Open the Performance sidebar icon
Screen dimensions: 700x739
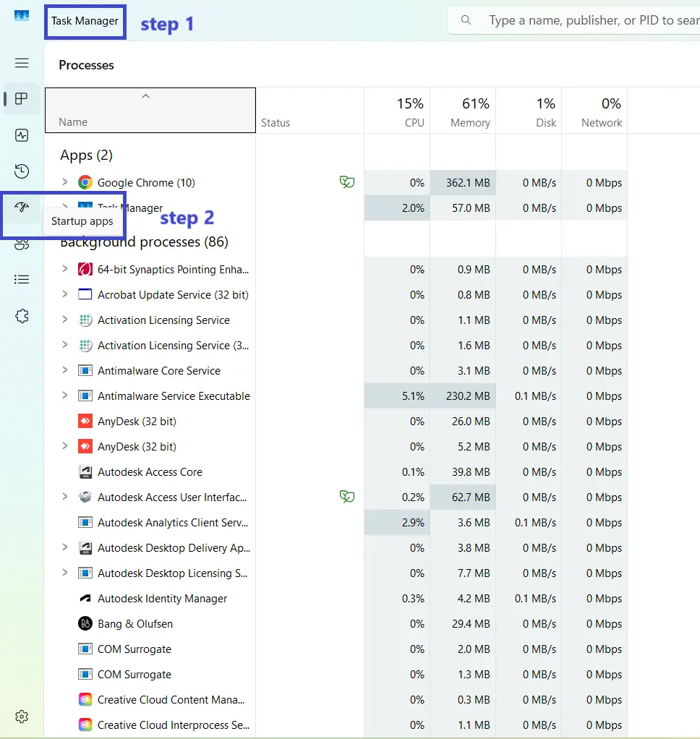pos(22,135)
